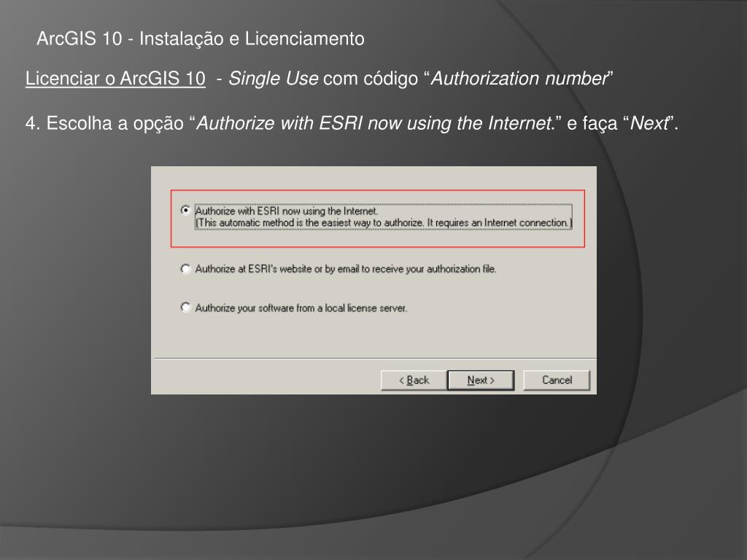Viewport: 747px width, 560px height.
Task: Click the italic Authorization number phrase
Action: pos(519,79)
